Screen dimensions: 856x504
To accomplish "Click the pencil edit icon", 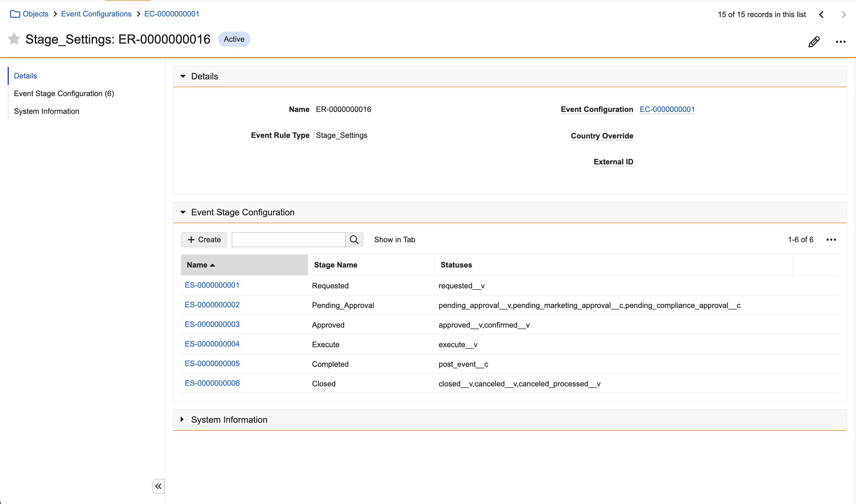I will coord(814,42).
